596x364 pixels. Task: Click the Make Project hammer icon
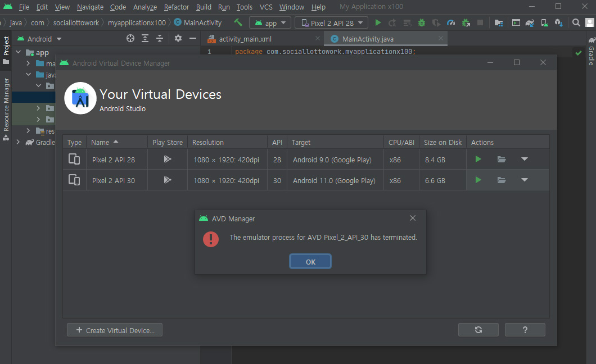tap(238, 22)
